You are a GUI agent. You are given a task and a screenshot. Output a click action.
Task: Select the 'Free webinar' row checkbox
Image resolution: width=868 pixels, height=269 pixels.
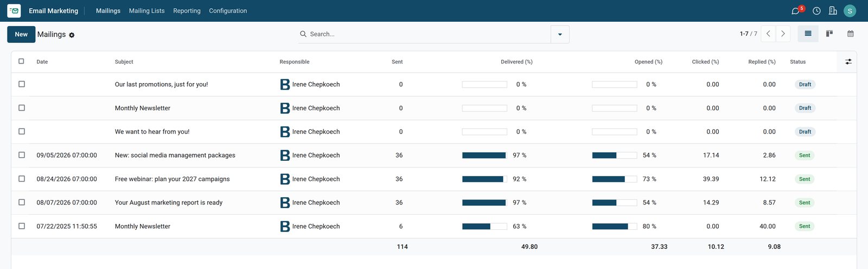coord(22,179)
